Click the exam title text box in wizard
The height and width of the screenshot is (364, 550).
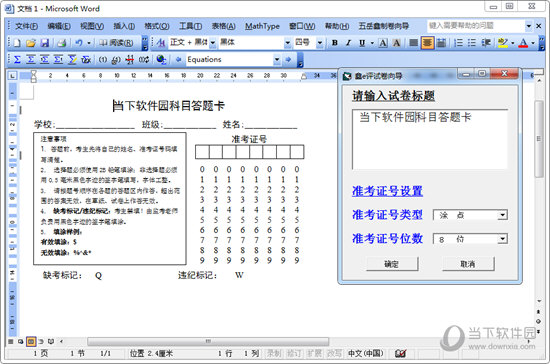[430, 139]
